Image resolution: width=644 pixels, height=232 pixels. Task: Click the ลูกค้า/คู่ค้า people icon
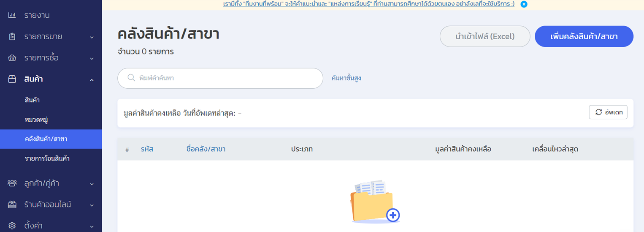click(x=12, y=183)
